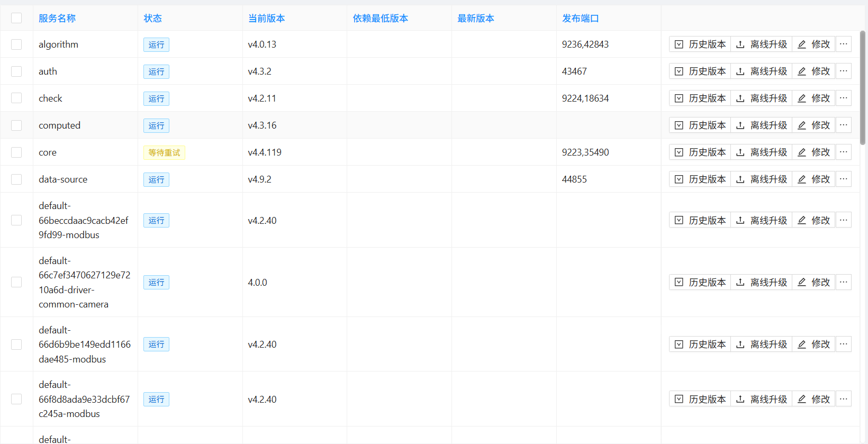Click 离线升级 for core service
868x444 pixels.
pyautogui.click(x=761, y=152)
